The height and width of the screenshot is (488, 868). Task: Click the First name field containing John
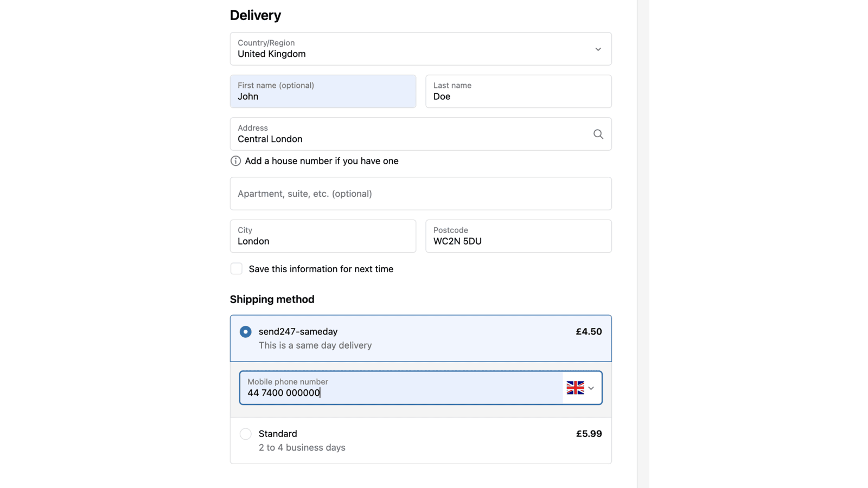tap(323, 91)
